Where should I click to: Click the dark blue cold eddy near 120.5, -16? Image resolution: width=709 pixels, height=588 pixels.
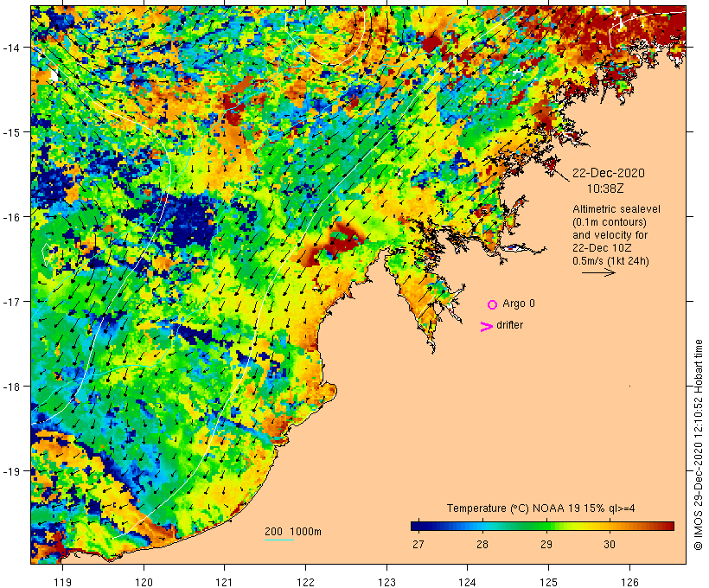189,222
